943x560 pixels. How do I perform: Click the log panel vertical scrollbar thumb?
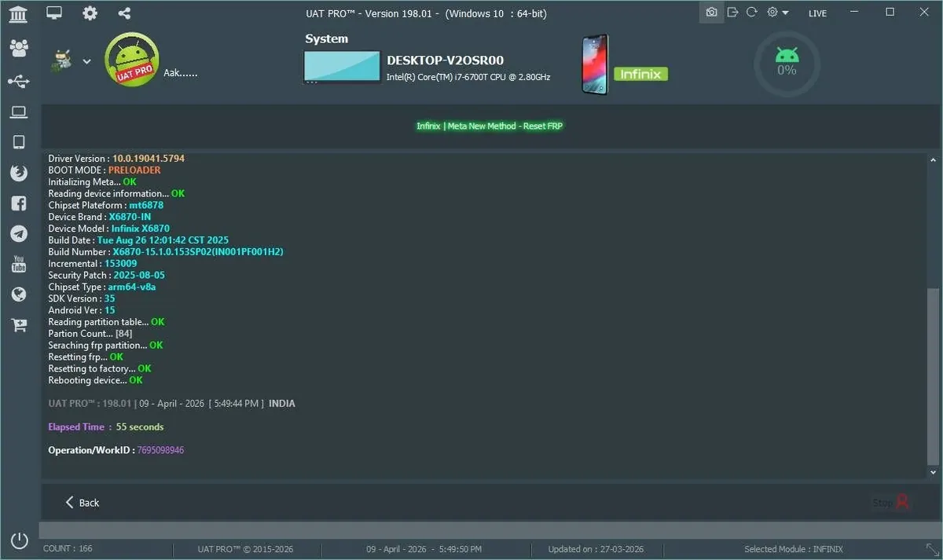tap(933, 375)
